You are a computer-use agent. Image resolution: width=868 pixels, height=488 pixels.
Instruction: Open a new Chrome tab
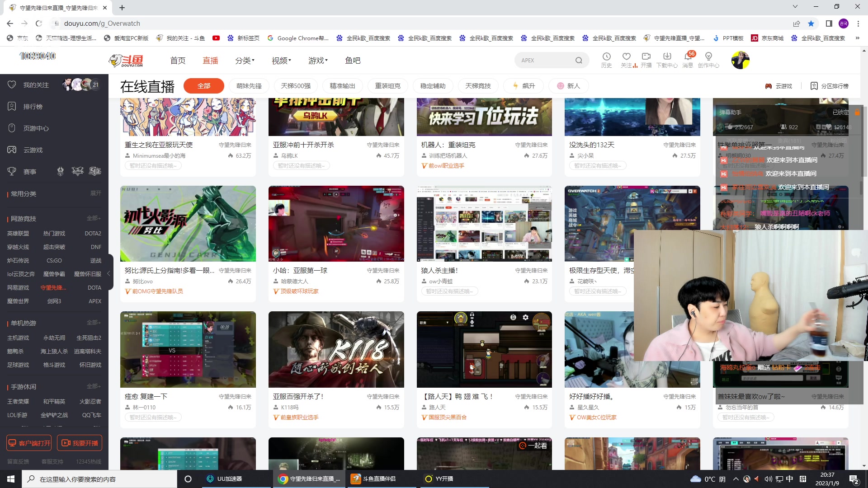click(122, 7)
